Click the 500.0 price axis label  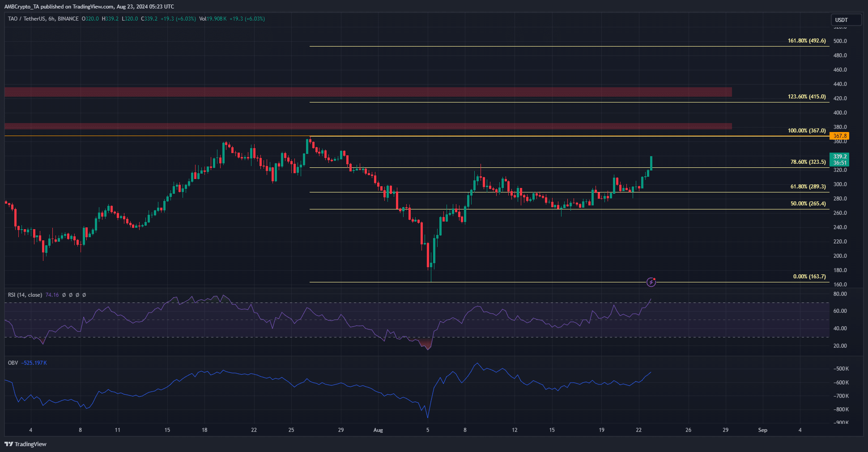pos(840,41)
